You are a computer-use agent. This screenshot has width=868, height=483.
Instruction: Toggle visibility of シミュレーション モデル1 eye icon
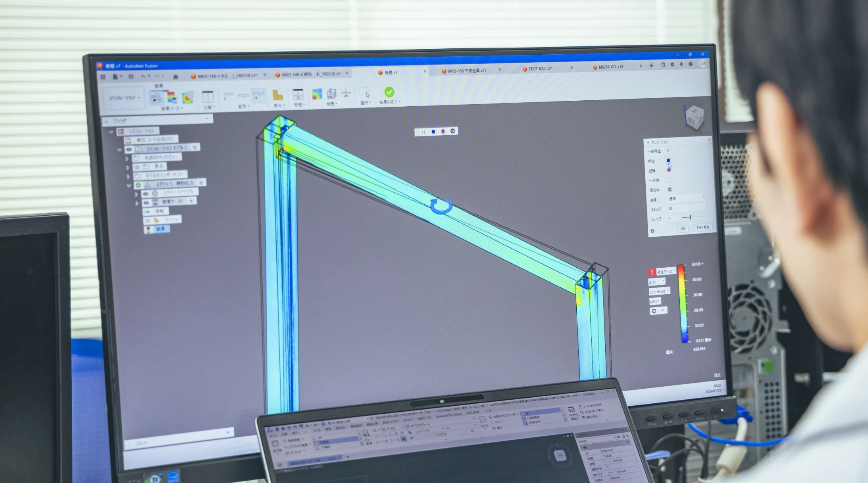tap(128, 149)
